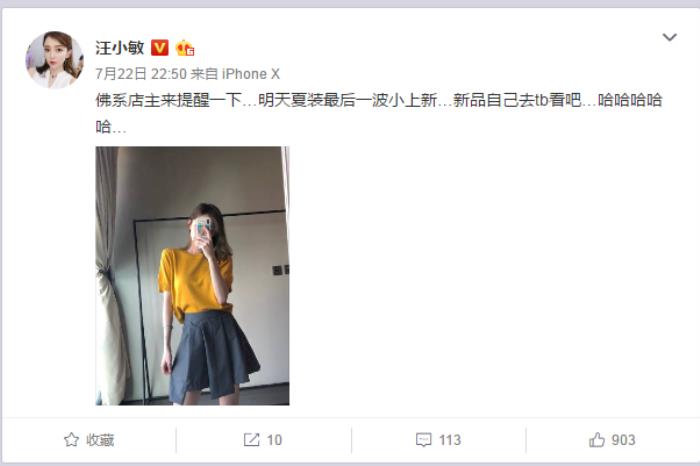Click the orange V verified badge
Screen dimensions: 700x466
pyautogui.click(x=160, y=47)
